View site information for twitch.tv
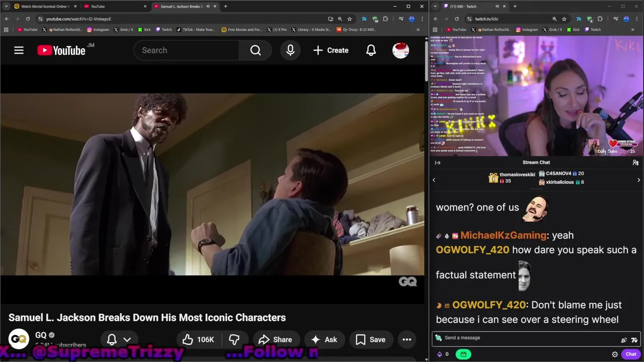This screenshot has width=644, height=362. [x=469, y=19]
